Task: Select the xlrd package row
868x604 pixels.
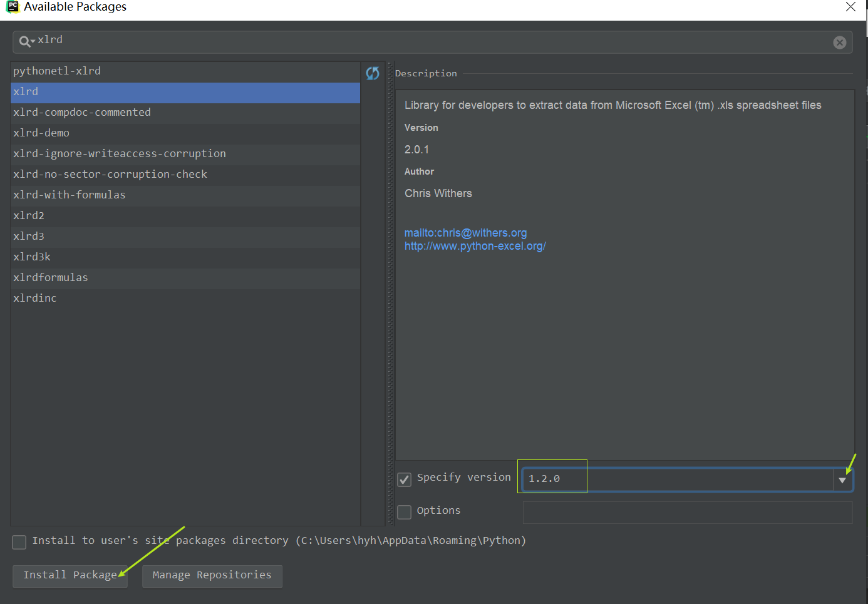Action: 185,92
